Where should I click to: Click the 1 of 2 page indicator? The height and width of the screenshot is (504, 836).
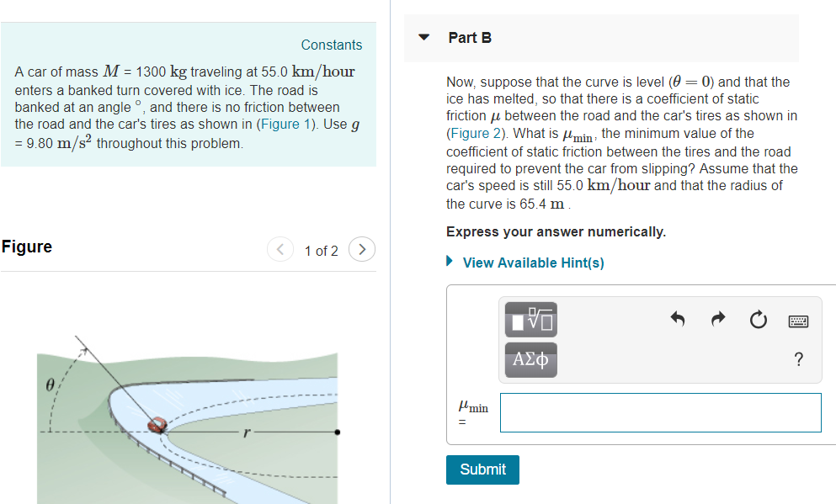click(321, 250)
